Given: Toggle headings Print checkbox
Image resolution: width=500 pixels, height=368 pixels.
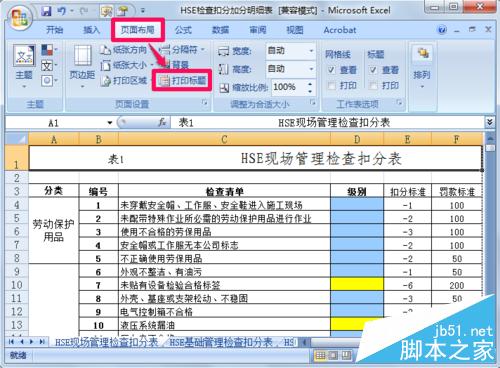Looking at the screenshot, I should (373, 86).
